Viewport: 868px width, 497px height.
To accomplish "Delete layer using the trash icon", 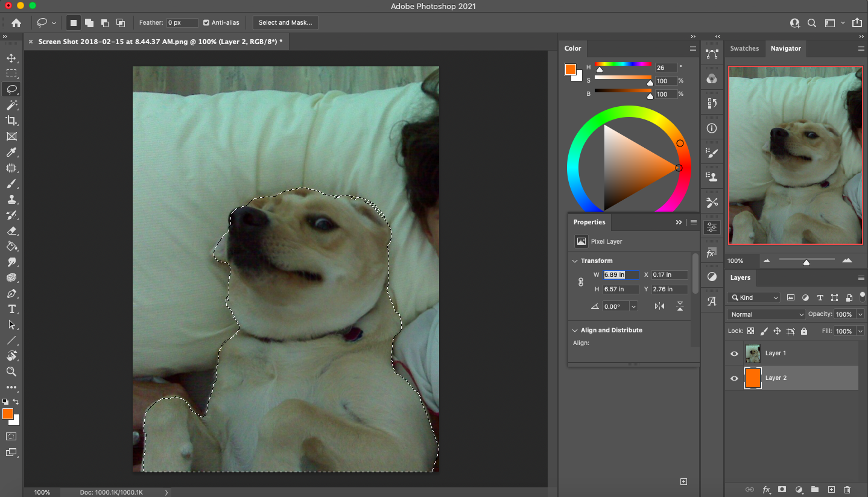I will click(847, 490).
